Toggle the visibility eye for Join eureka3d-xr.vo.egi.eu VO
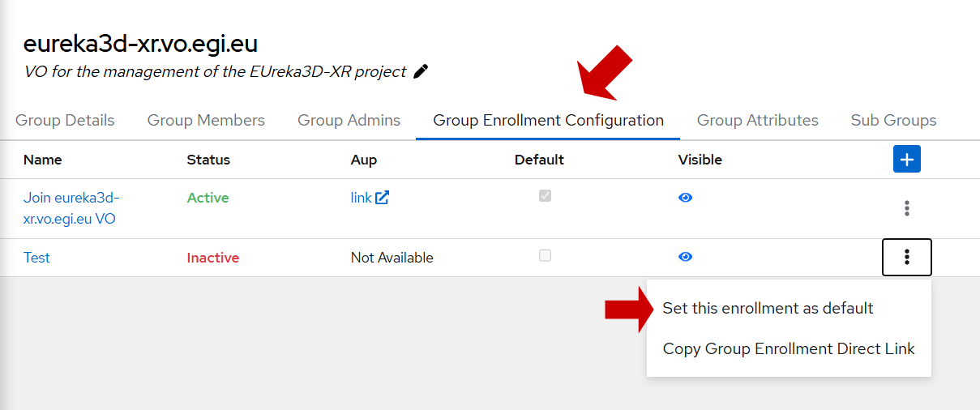The height and width of the screenshot is (410, 980). click(x=685, y=198)
